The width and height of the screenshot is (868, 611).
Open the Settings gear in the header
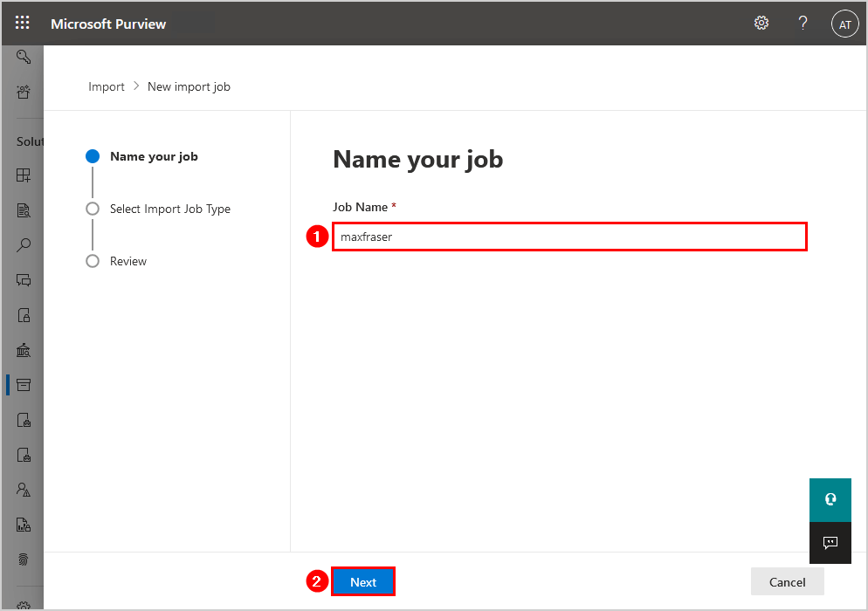761,23
